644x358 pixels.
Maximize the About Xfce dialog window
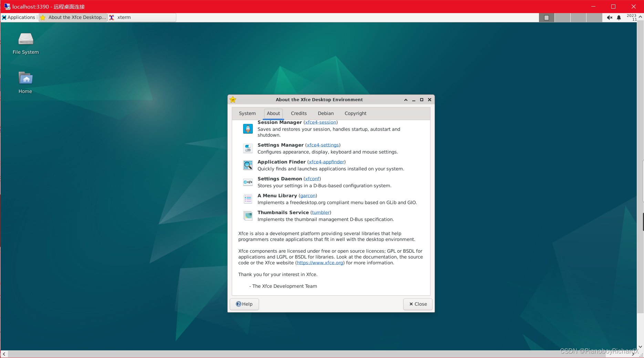[422, 100]
